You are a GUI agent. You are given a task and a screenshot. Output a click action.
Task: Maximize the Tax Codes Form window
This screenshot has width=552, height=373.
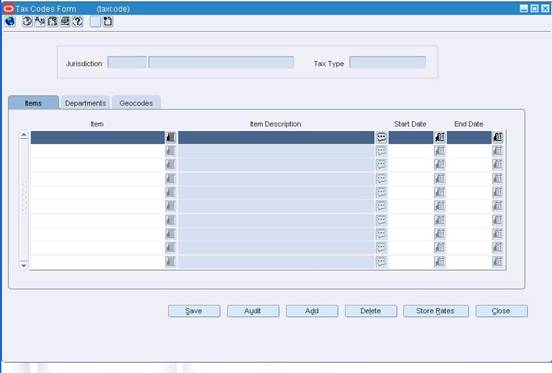pos(534,8)
